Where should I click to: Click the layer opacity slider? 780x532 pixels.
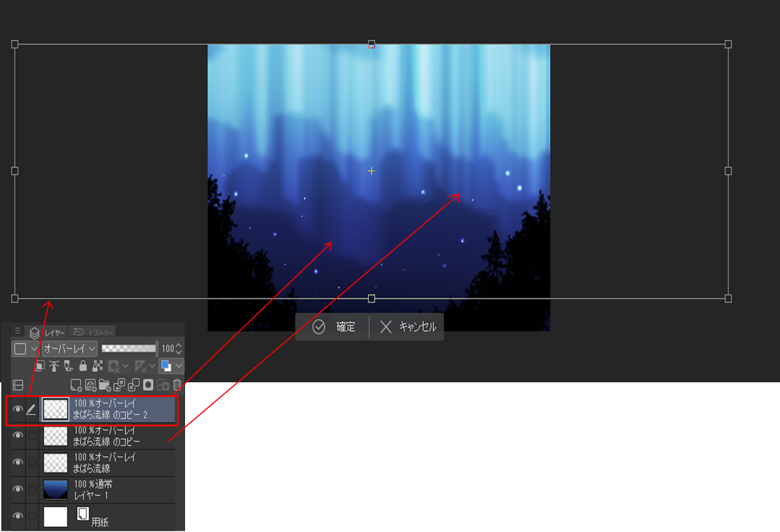129,348
